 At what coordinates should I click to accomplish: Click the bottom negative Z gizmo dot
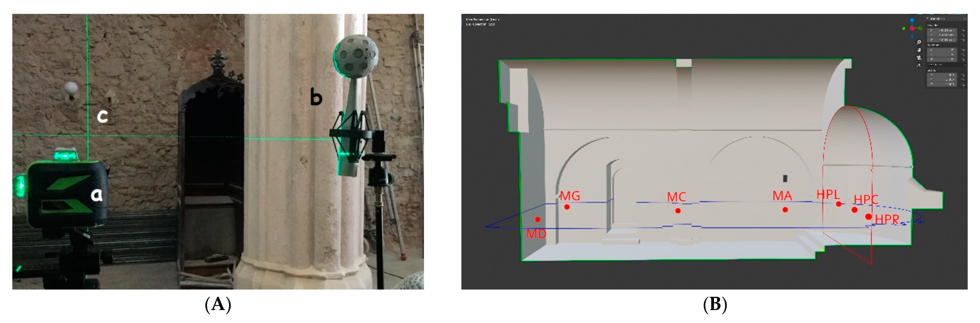(912, 36)
